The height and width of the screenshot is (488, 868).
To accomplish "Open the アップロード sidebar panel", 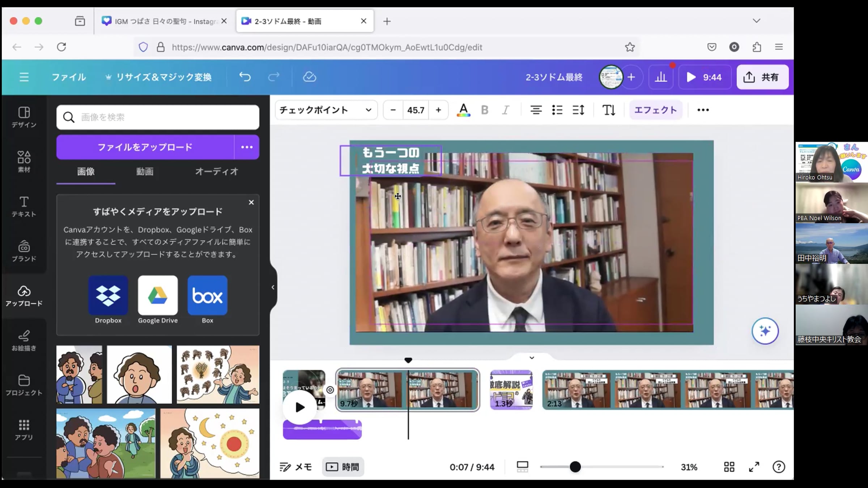I will tap(24, 296).
